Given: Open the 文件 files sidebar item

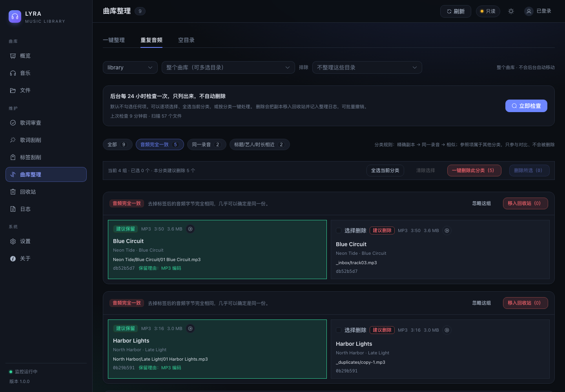Looking at the screenshot, I should point(46,90).
